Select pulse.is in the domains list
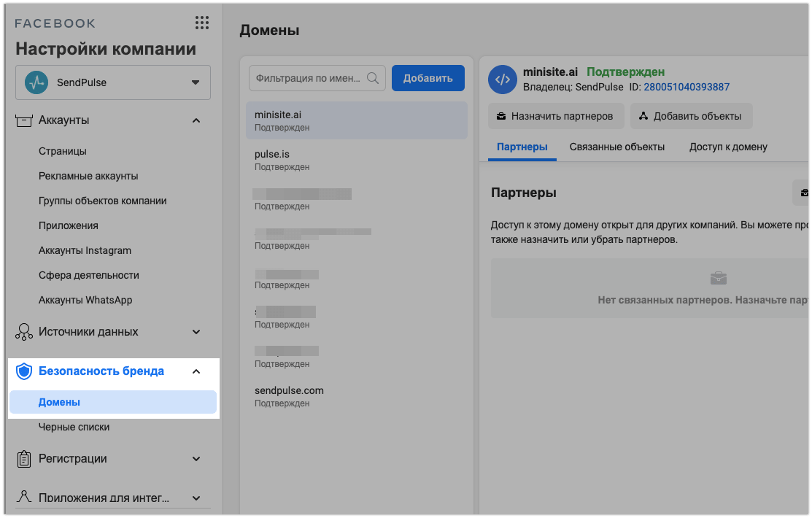812x518 pixels. [356, 160]
